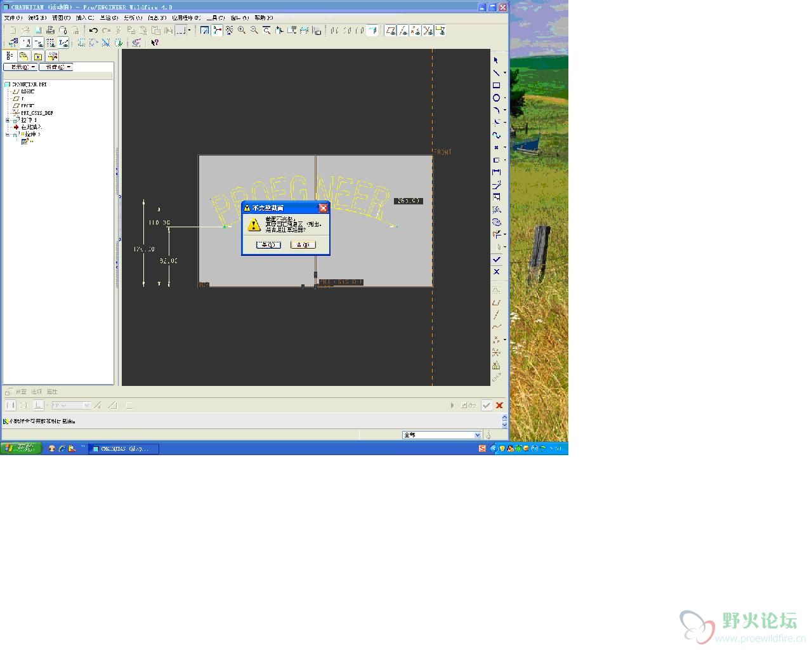Open the dropdown arrow beside the Arc tool

click(505, 110)
